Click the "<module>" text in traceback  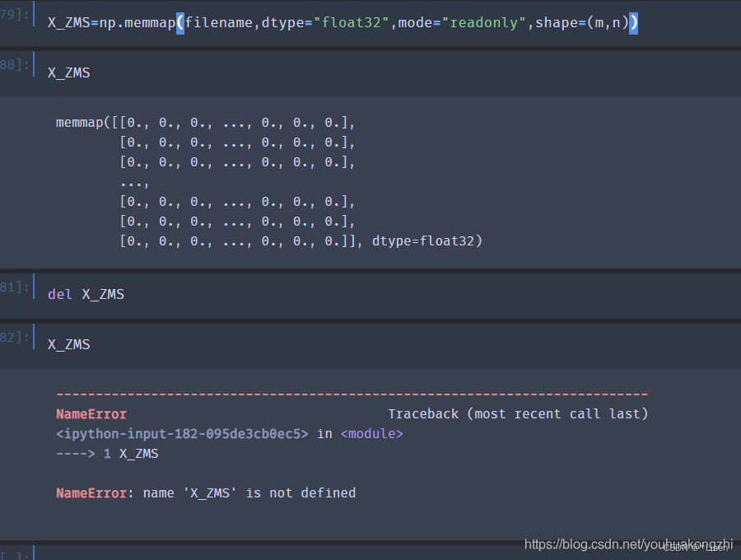click(x=371, y=434)
